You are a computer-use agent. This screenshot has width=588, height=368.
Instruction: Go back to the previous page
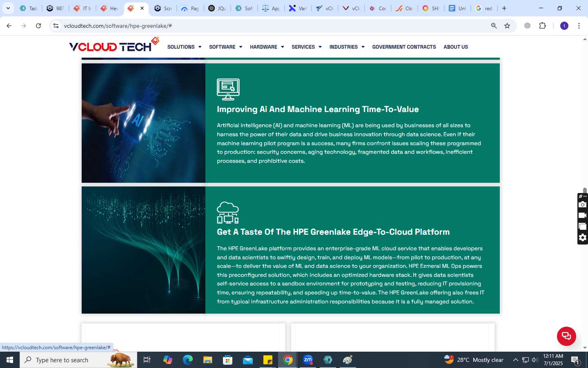tap(9, 26)
